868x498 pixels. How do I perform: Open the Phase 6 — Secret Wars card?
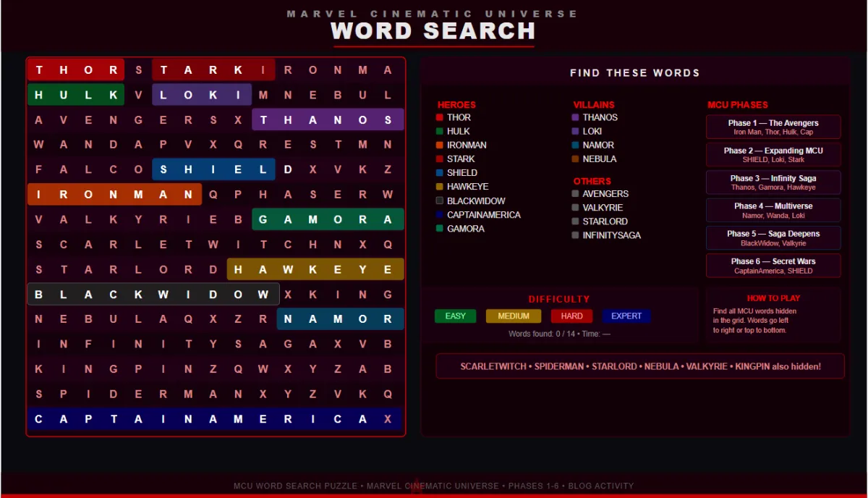point(773,266)
